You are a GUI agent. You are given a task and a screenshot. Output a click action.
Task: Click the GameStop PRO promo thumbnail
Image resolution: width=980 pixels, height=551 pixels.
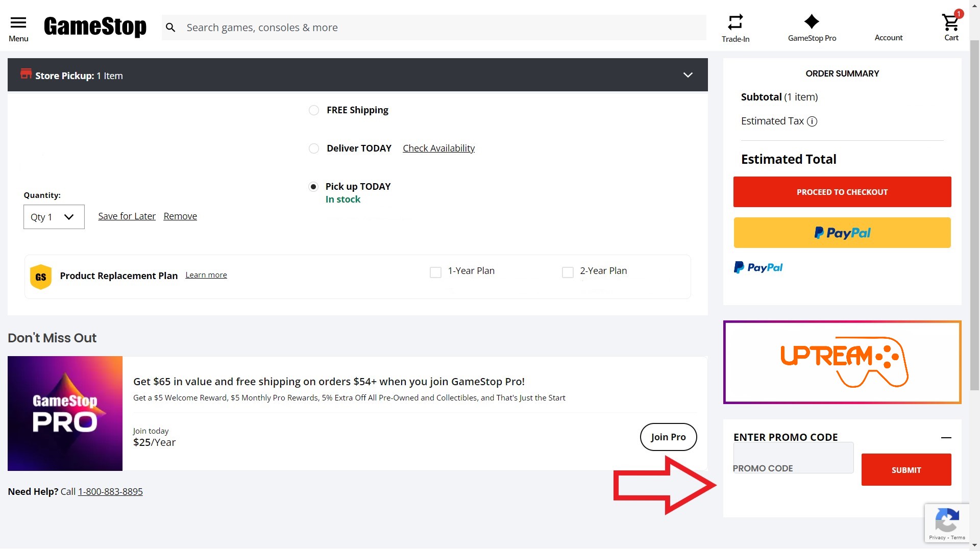click(65, 413)
